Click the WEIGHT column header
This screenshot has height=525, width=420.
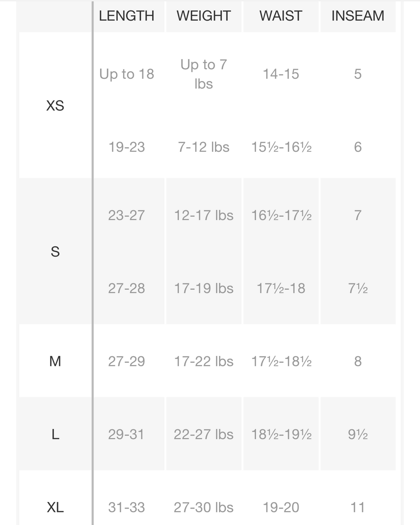click(203, 16)
